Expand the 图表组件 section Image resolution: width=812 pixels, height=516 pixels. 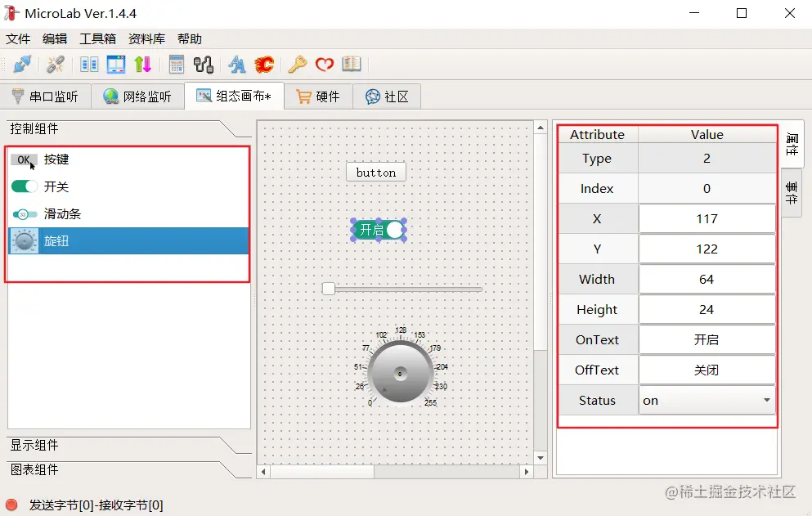pos(128,470)
